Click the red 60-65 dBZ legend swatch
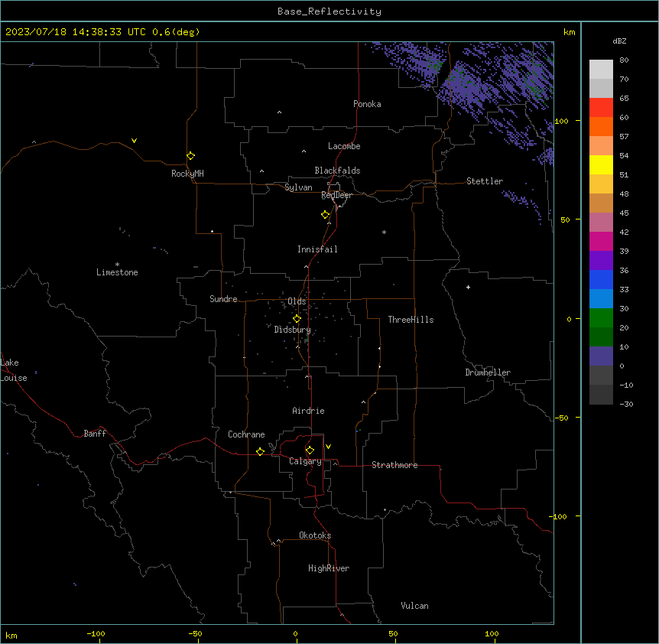659x644 pixels. point(601,107)
